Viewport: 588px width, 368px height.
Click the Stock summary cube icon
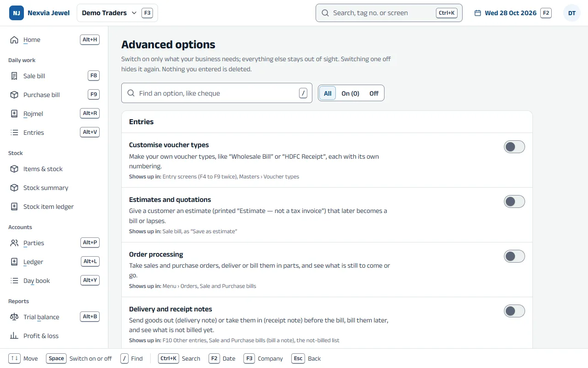14,188
